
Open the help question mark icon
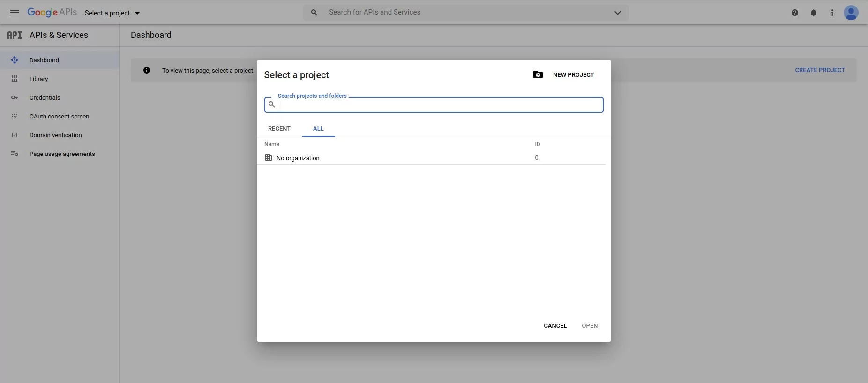pyautogui.click(x=795, y=13)
